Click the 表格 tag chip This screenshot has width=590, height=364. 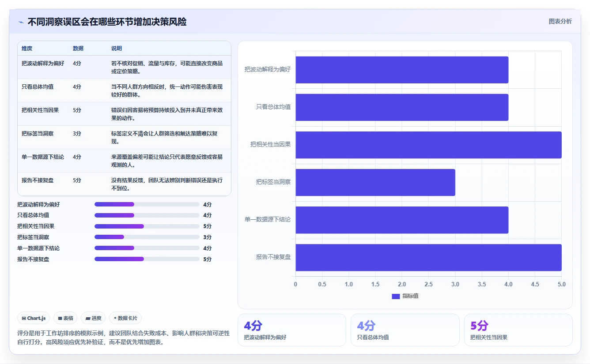[65, 318]
